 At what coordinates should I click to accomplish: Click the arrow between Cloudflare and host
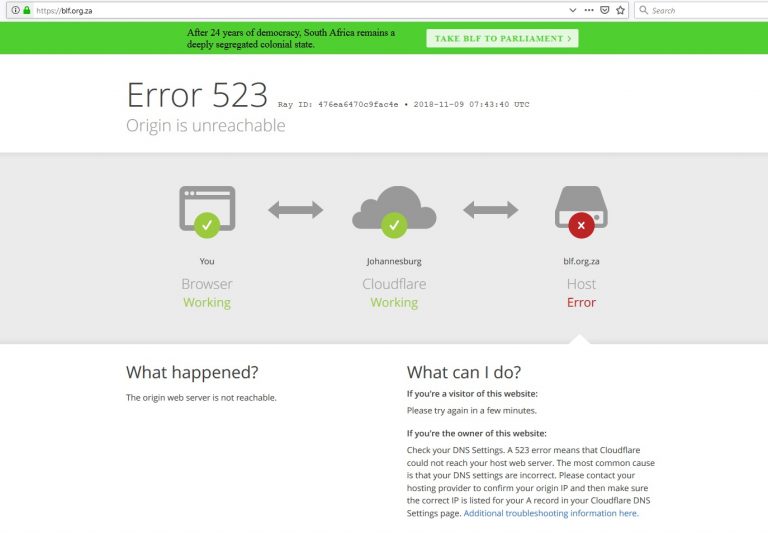pos(490,210)
